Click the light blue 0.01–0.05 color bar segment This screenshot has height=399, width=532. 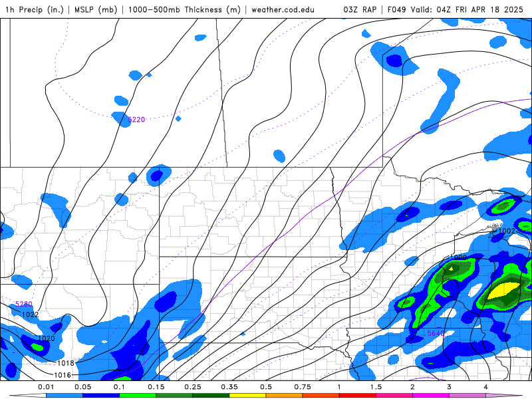pos(65,396)
